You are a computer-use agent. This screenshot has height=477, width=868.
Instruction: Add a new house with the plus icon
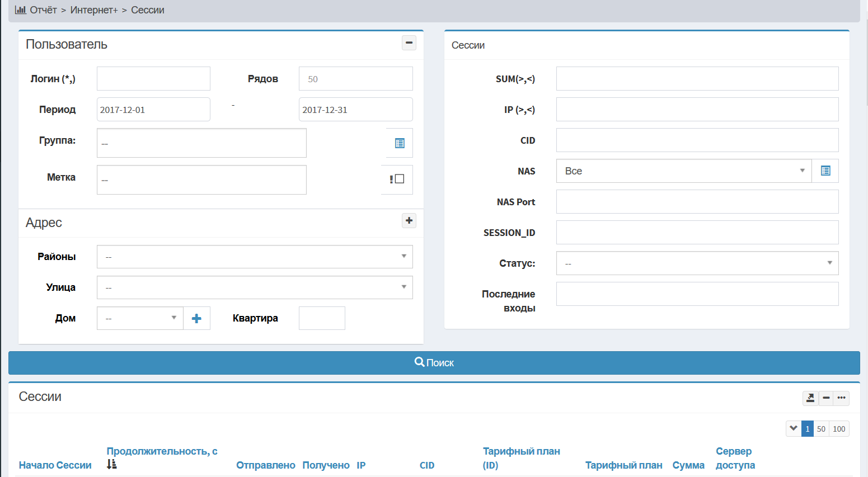pos(196,318)
